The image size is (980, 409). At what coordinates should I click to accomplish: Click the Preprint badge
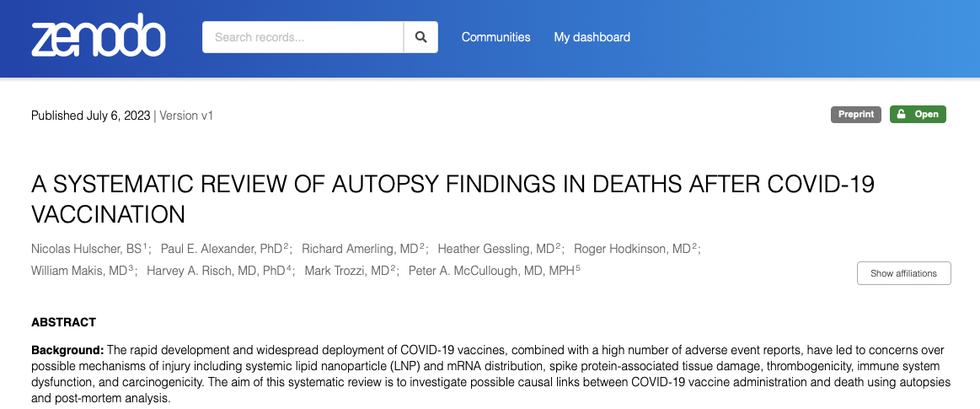[855, 115]
